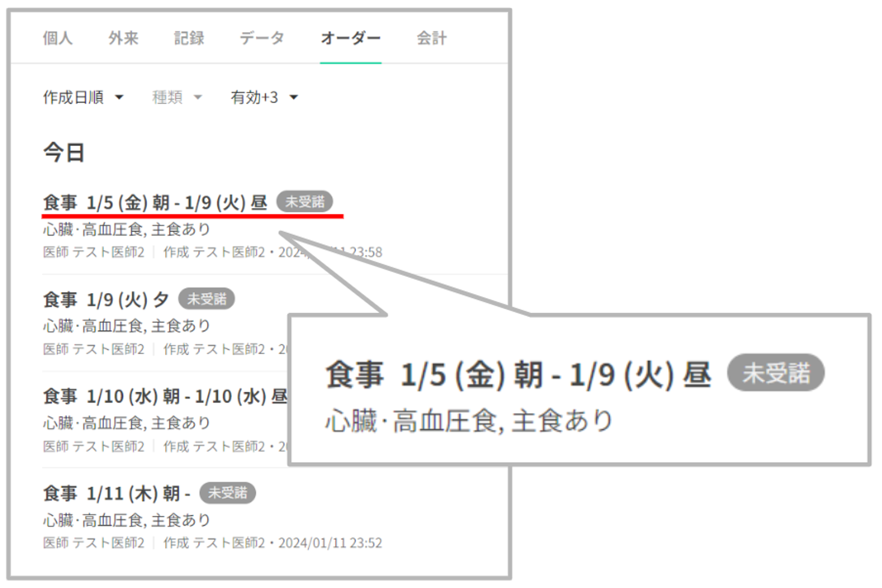Click 未受諾 badge on 1/11 order

[x=228, y=493]
